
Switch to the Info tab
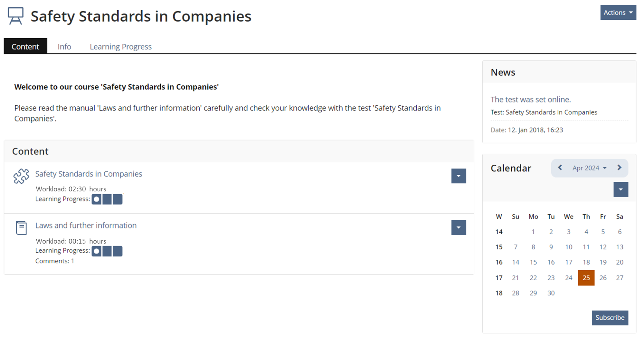[x=64, y=47]
